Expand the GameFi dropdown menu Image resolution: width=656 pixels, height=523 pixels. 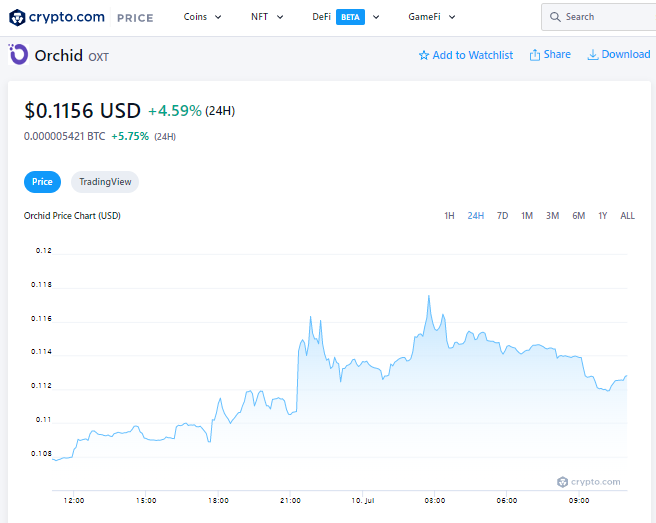(432, 17)
